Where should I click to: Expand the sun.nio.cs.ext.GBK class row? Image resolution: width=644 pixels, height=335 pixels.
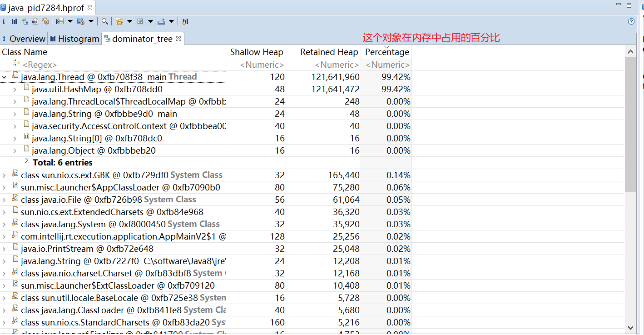[4, 175]
